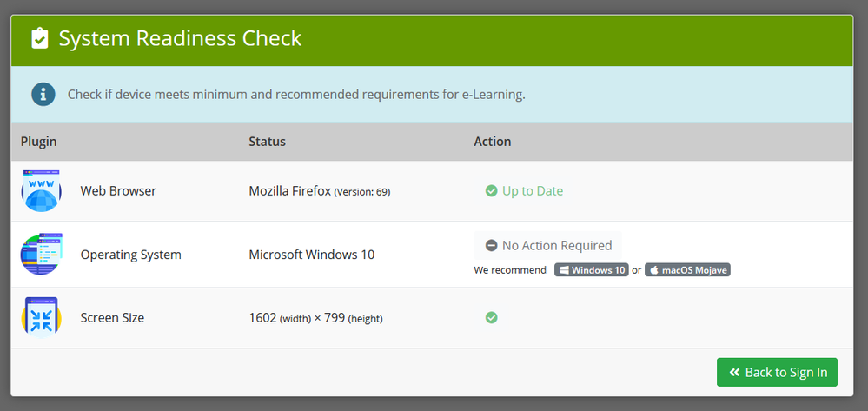Click the Windows 10 recommendation badge
Screen dimensions: 868x411
coord(591,270)
